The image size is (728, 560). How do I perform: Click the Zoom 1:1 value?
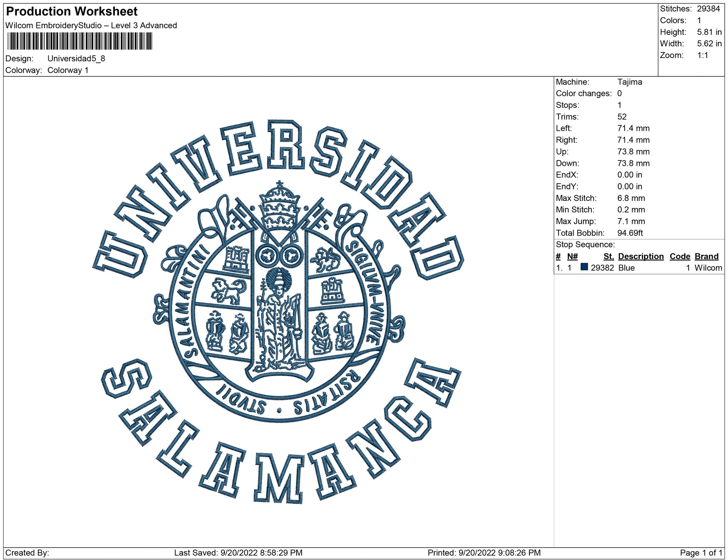(702, 55)
